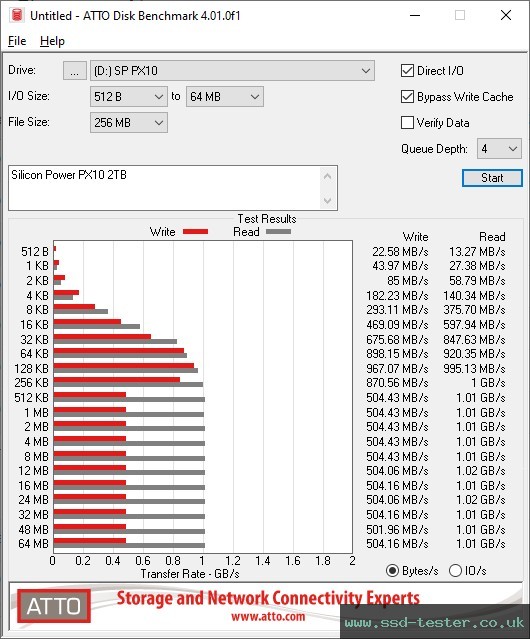Click the 1 KB read value 27.38 MB/s
Viewport: 530px width, 639px height.
(477, 266)
